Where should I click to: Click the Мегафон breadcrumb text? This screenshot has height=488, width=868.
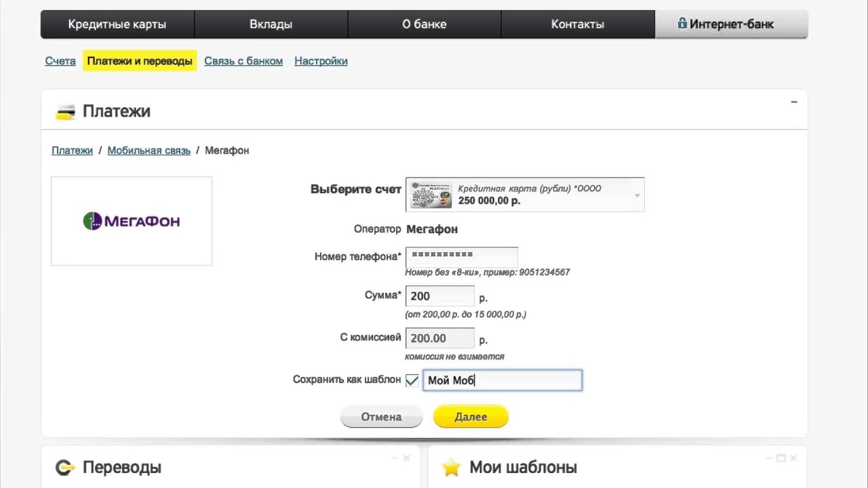pos(227,150)
